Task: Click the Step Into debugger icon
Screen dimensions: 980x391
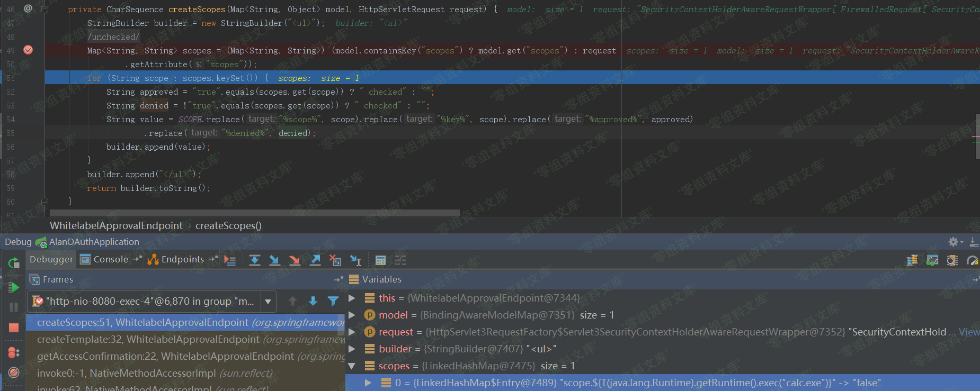Action: tap(274, 260)
